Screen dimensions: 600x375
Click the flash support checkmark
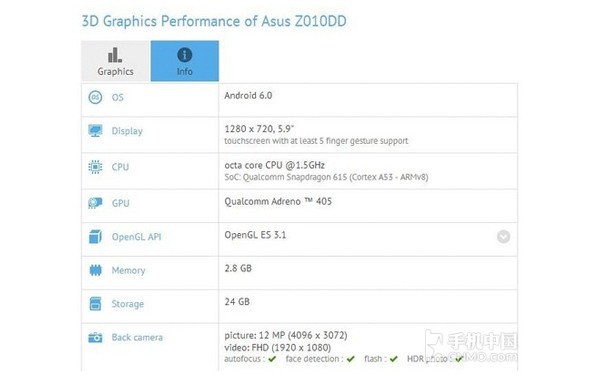(394, 359)
